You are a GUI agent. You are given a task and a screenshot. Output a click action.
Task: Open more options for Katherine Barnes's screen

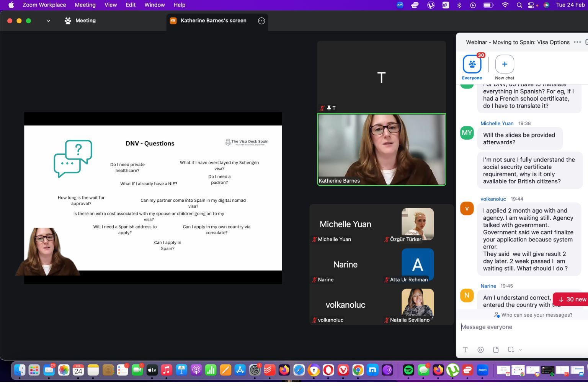(261, 21)
